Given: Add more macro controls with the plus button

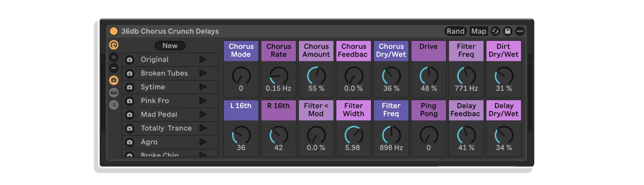Looking at the screenshot, I should click(114, 57).
